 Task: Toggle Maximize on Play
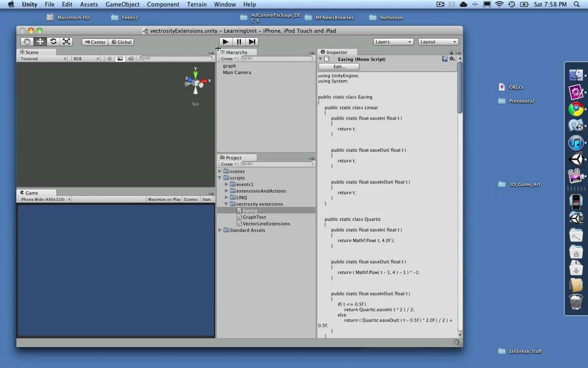point(164,199)
